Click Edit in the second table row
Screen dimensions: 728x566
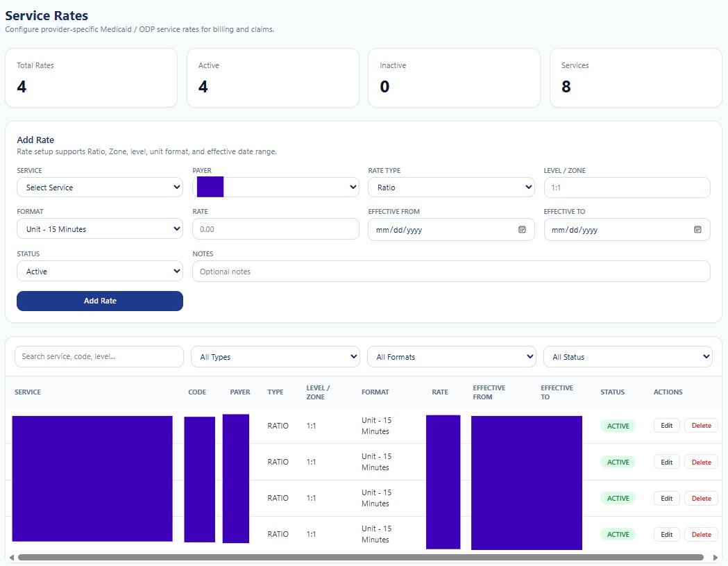coord(667,462)
